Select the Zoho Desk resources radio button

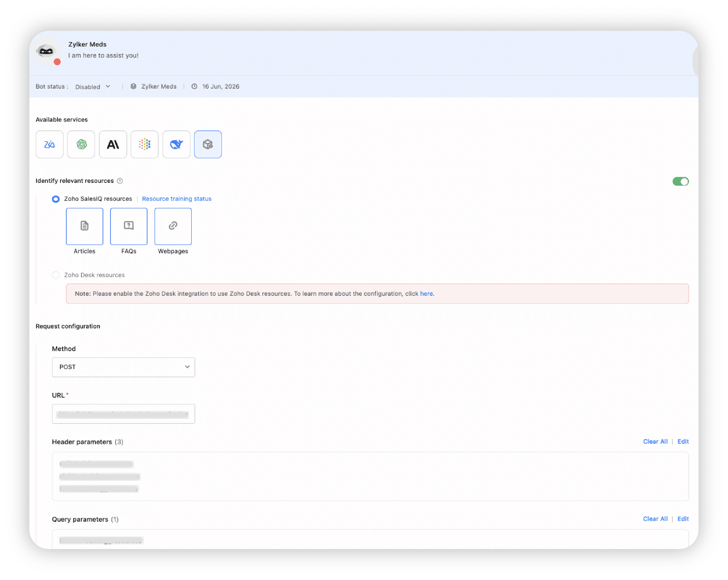point(56,275)
